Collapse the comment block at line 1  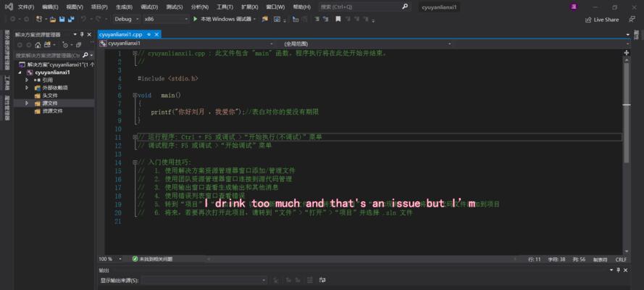(x=135, y=54)
